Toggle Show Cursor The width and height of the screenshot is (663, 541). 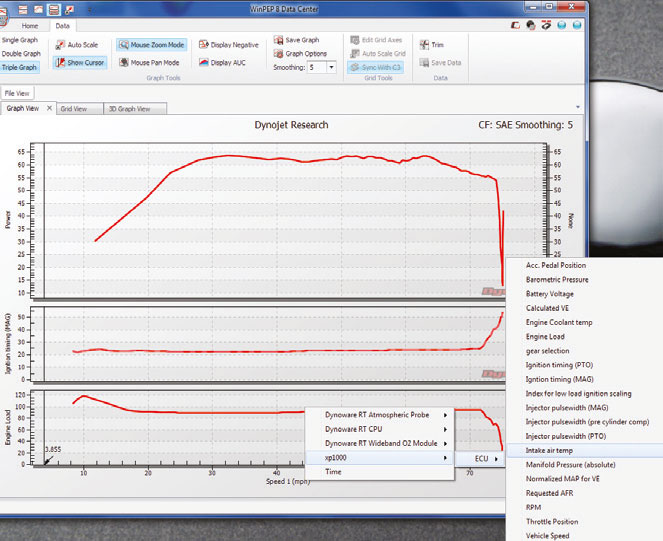(x=80, y=63)
